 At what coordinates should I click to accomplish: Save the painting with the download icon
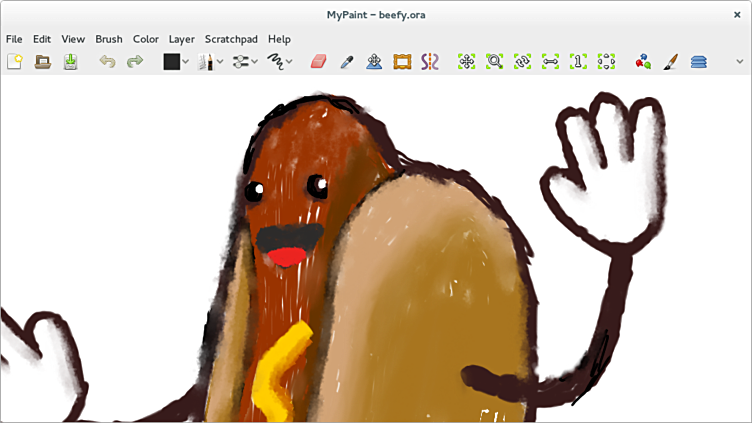click(70, 62)
